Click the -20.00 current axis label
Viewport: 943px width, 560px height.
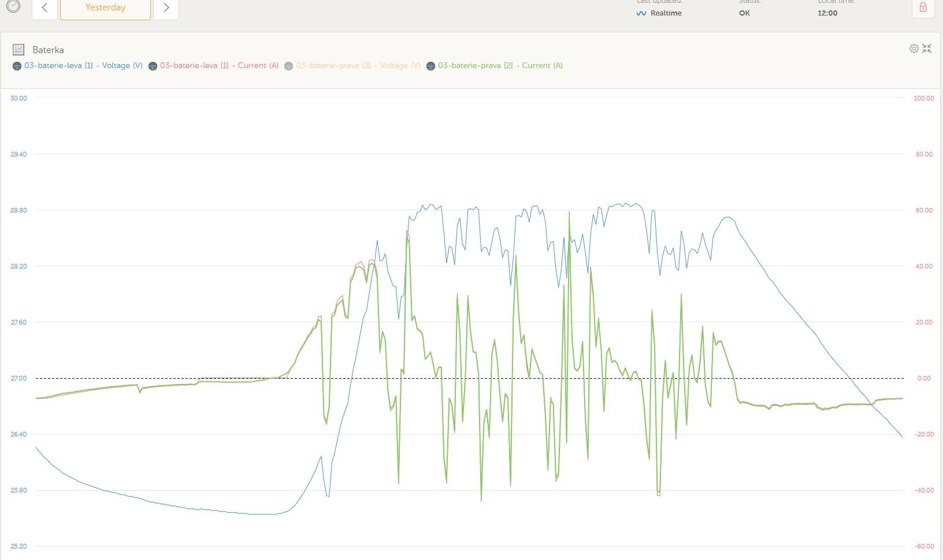(x=923, y=434)
